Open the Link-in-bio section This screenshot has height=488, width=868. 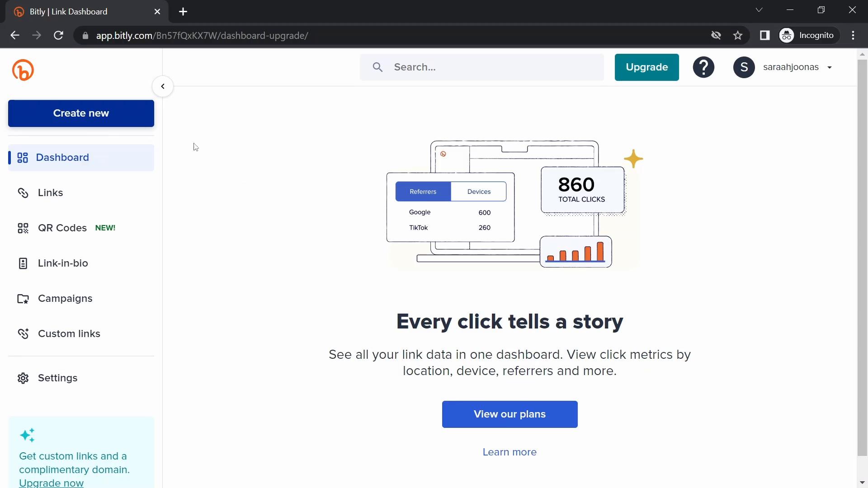tap(62, 263)
